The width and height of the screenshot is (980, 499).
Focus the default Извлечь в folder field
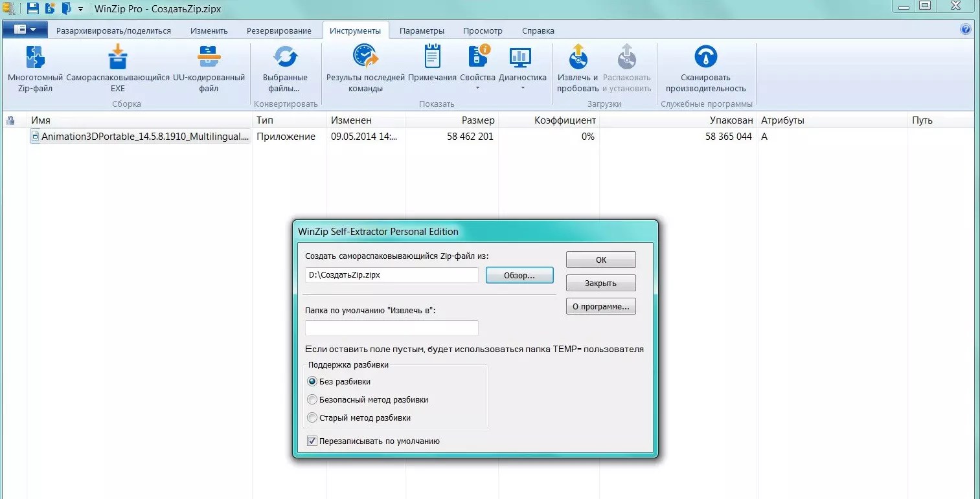coord(392,328)
